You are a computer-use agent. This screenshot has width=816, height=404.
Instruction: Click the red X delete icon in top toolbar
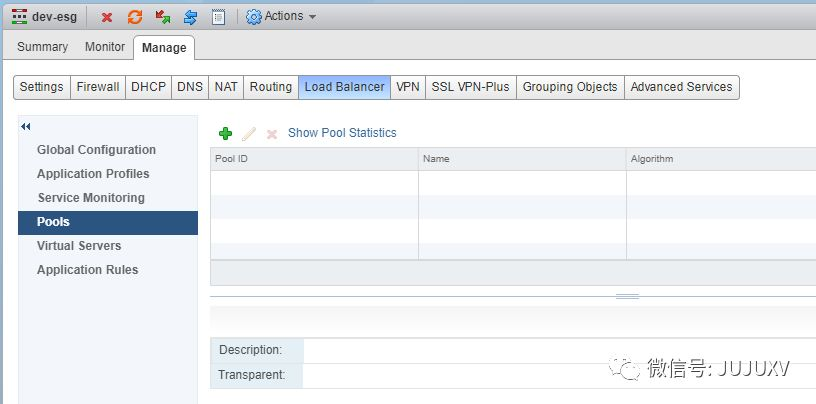tap(107, 17)
